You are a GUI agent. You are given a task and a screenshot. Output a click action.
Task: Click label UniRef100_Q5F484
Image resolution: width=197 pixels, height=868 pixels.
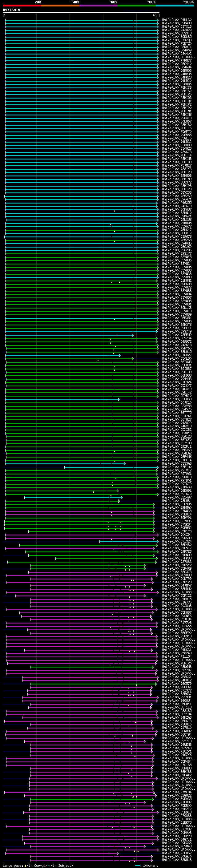point(177,762)
